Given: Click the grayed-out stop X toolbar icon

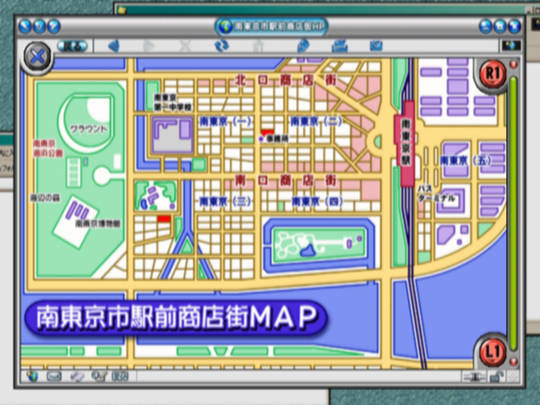Looking at the screenshot, I should (186, 46).
